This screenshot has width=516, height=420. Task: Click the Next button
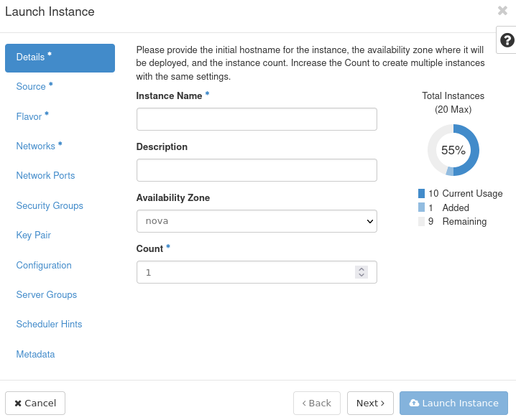[370, 403]
